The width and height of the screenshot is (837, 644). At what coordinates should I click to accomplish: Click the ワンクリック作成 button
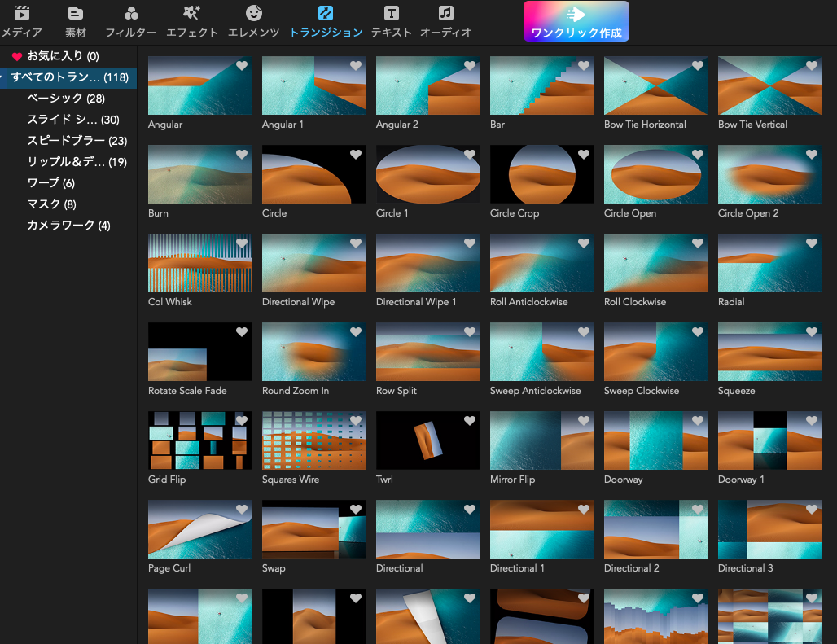pos(576,21)
